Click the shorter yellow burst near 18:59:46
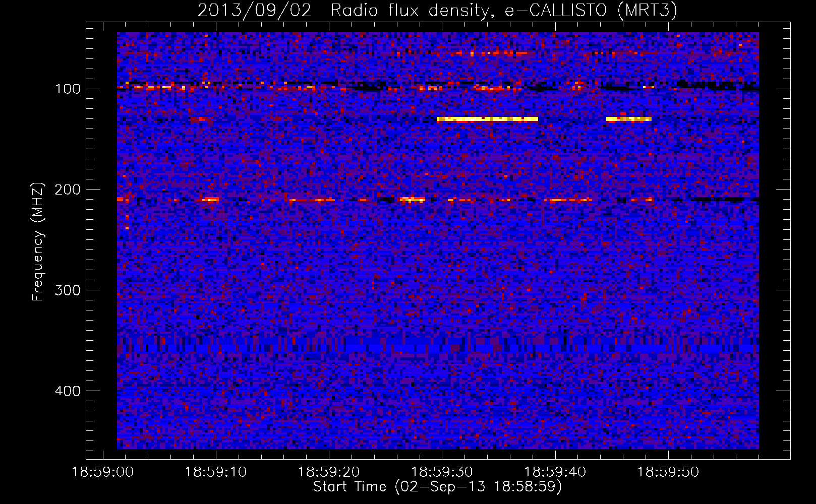This screenshot has width=816, height=504. pyautogui.click(x=628, y=119)
